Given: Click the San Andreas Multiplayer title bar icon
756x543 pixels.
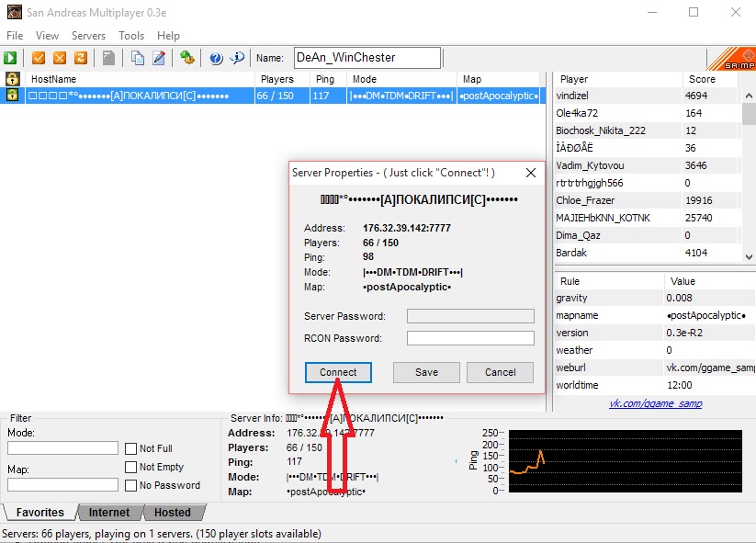Looking at the screenshot, I should click(x=15, y=12).
